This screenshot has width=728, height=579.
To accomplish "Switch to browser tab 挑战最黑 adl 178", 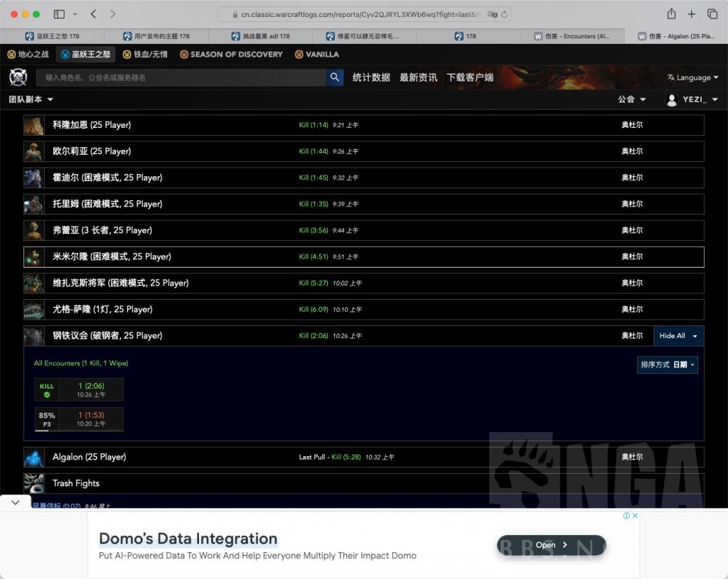I will (x=260, y=36).
